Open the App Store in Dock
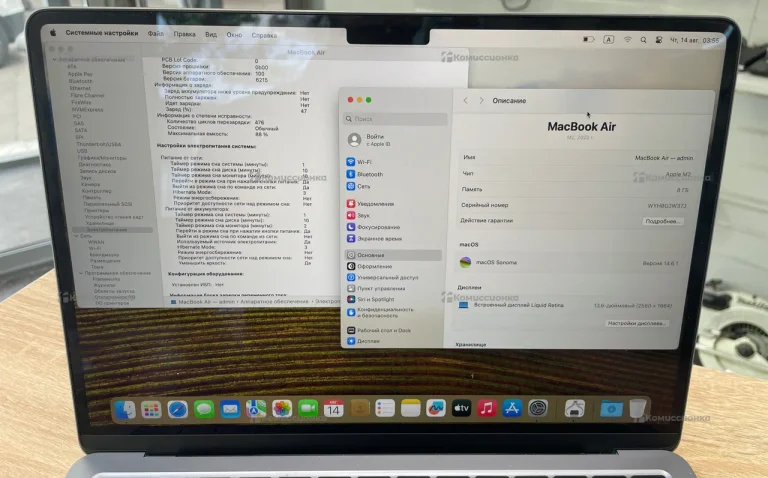 tap(512, 408)
